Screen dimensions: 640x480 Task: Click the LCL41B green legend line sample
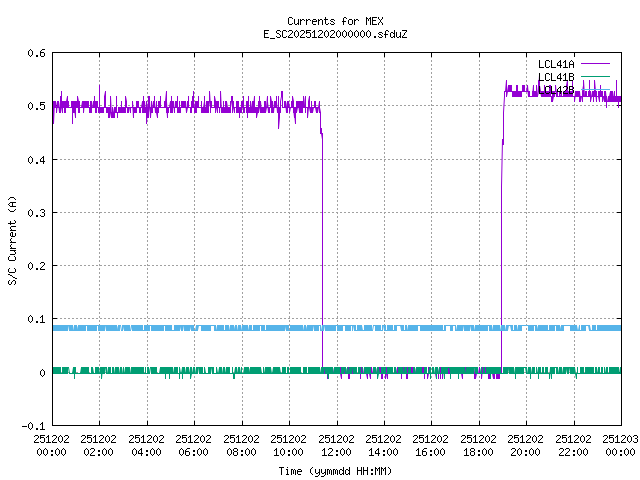(594, 77)
